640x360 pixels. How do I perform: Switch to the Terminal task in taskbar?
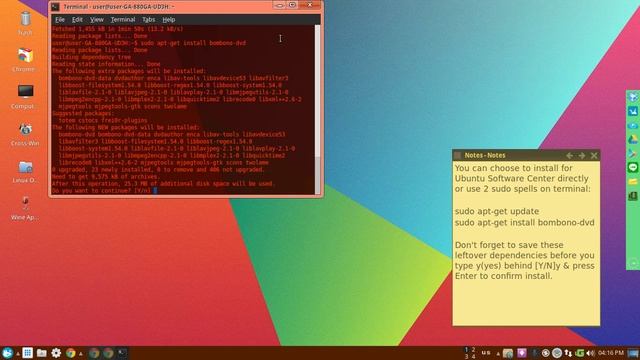(122, 353)
